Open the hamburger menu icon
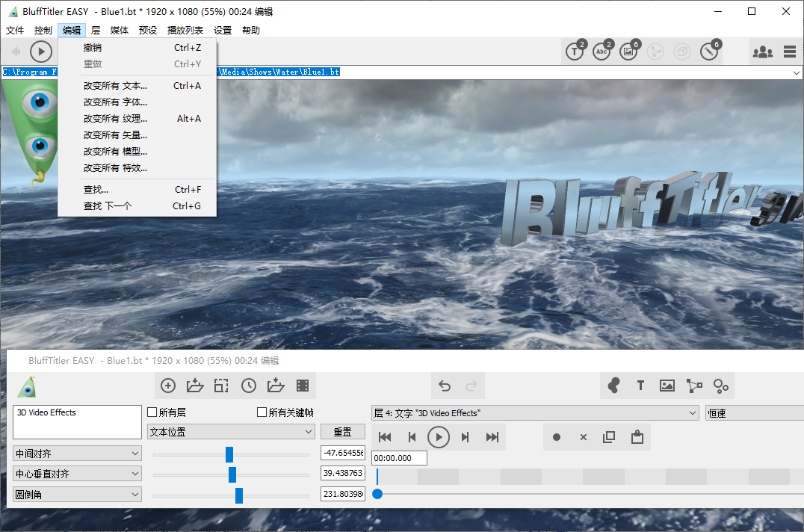Screen dimensions: 804x532 [x=790, y=52]
